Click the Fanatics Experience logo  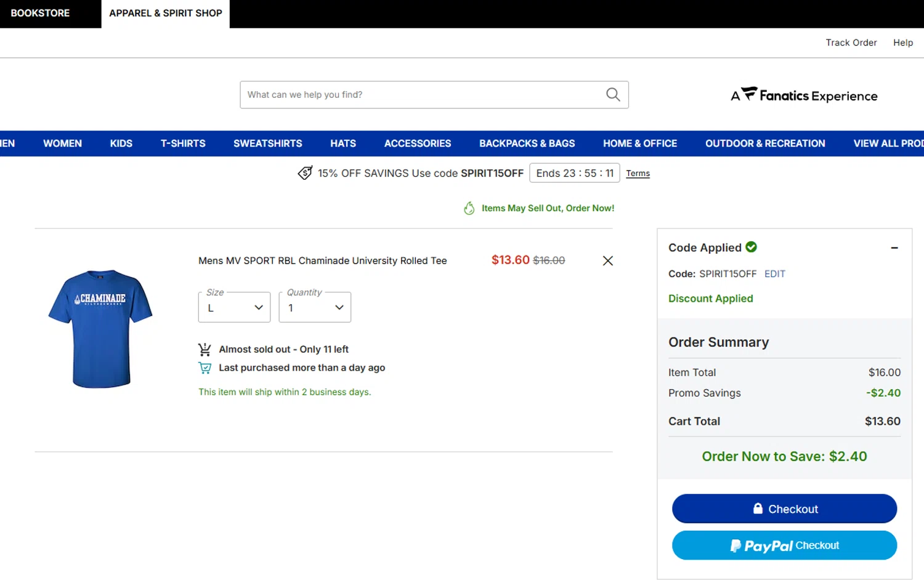coord(804,95)
